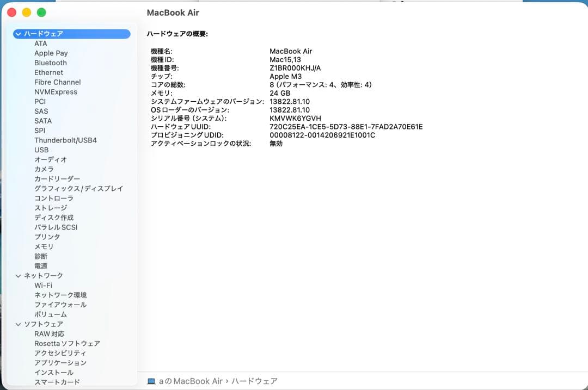Choose the SPI entry
This screenshot has width=588, height=390.
40,131
